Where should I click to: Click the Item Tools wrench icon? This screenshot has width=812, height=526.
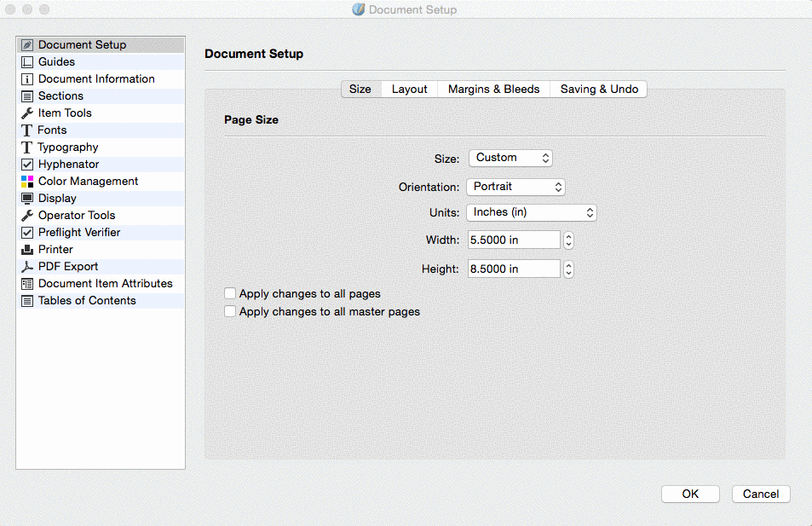coord(27,113)
